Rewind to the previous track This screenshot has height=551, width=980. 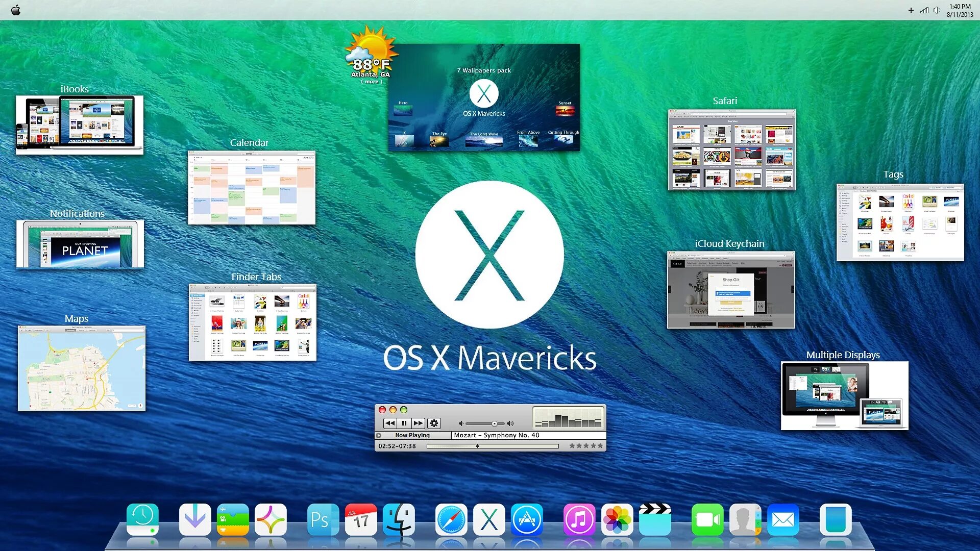(390, 423)
